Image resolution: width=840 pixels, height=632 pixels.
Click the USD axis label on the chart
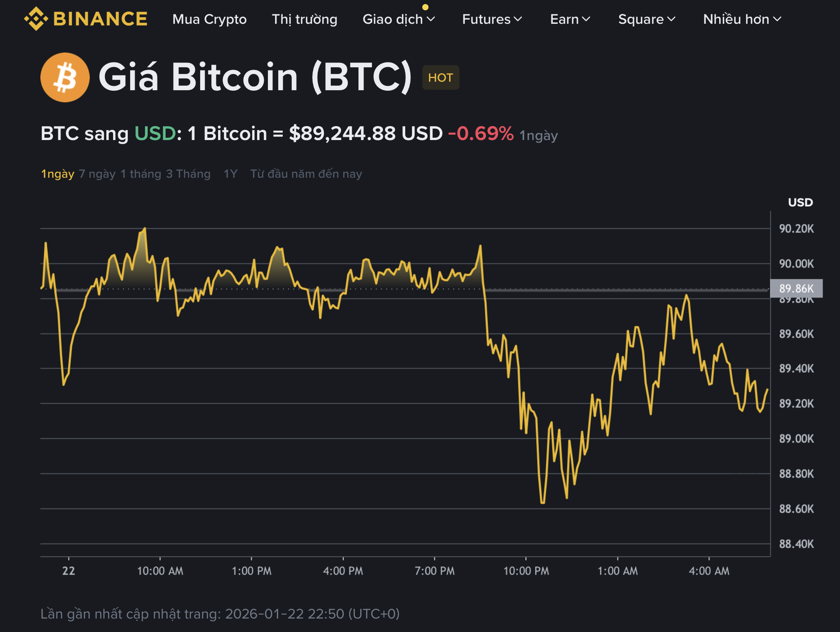click(801, 202)
